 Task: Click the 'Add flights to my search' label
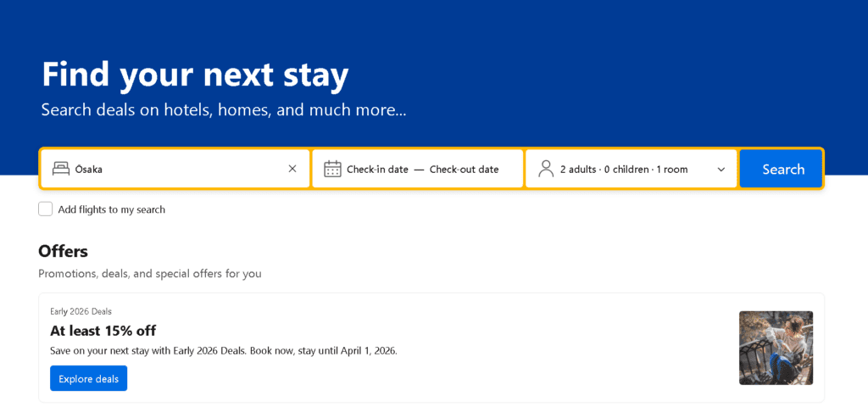pyautogui.click(x=111, y=209)
